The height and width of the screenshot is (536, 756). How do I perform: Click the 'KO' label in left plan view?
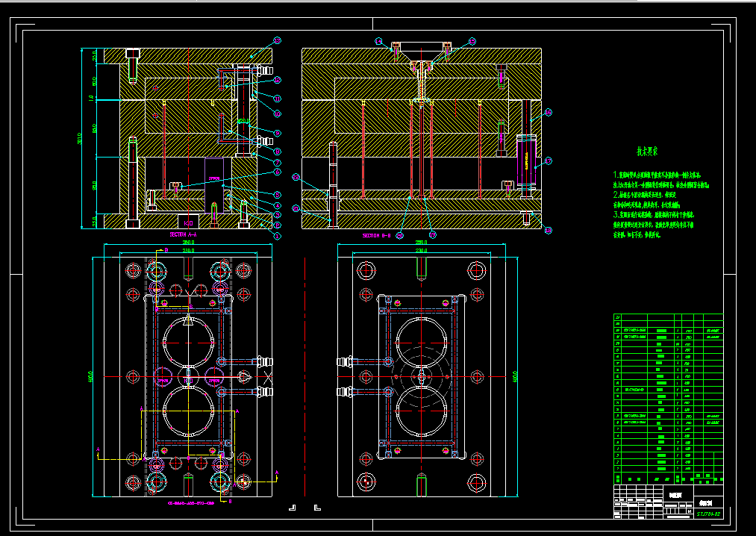(189, 381)
